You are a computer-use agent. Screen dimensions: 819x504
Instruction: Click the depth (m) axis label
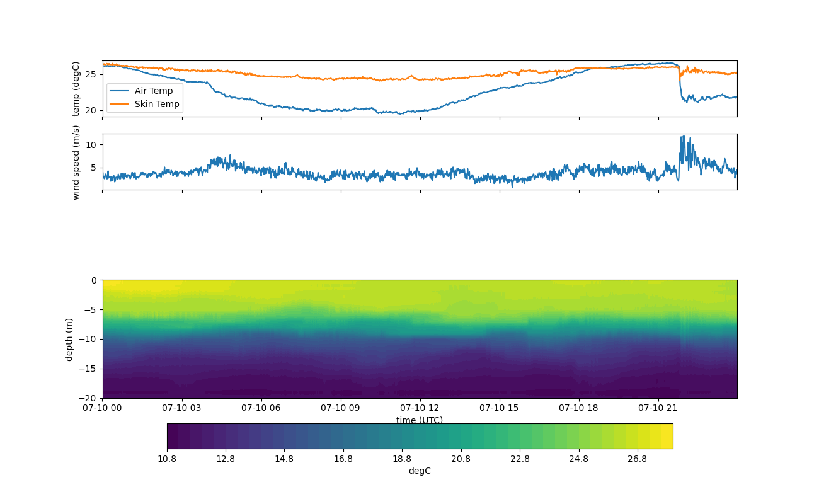tap(69, 339)
